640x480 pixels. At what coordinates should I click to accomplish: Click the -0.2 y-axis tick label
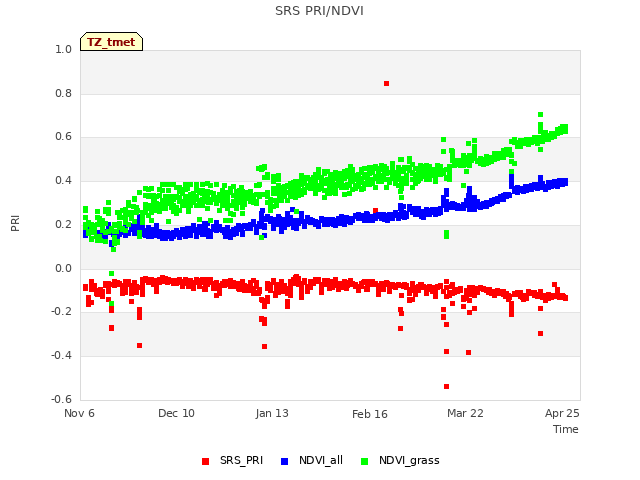pos(61,312)
